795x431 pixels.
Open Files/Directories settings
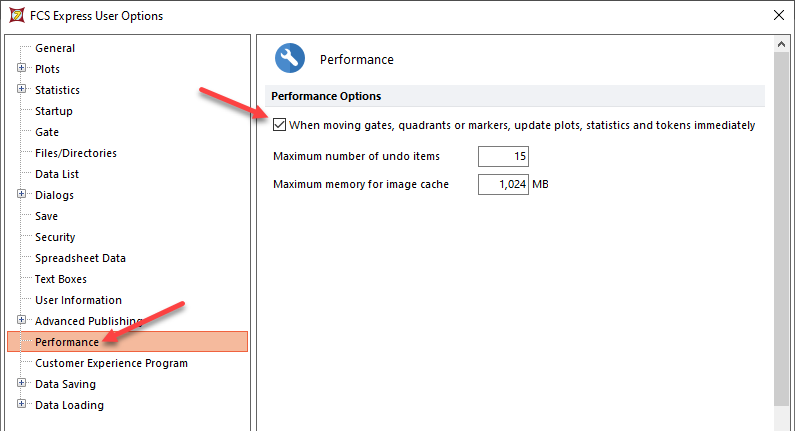pos(76,153)
